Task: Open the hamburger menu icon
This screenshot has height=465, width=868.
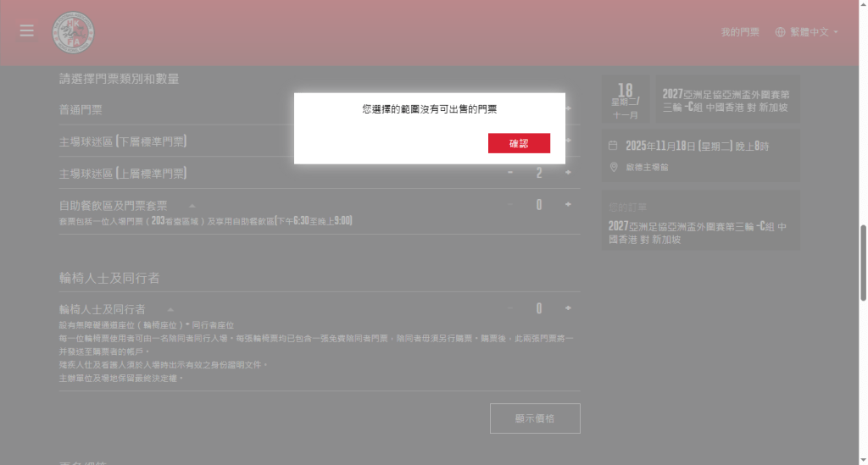Action: [x=26, y=31]
